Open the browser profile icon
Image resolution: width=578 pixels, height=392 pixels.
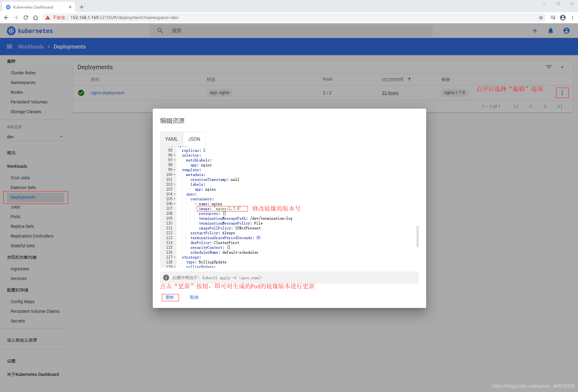563,18
